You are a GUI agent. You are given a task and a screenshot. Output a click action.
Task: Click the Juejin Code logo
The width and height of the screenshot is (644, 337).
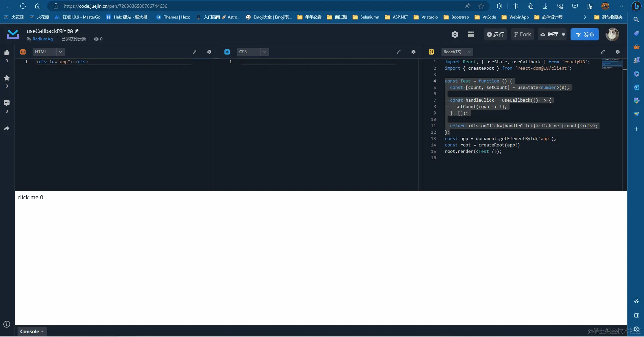point(13,34)
